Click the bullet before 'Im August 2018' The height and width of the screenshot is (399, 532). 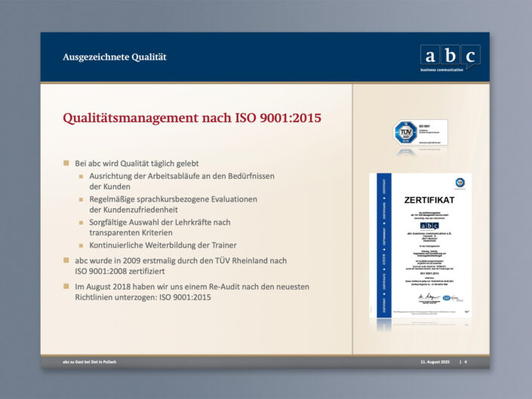pyautogui.click(x=66, y=287)
